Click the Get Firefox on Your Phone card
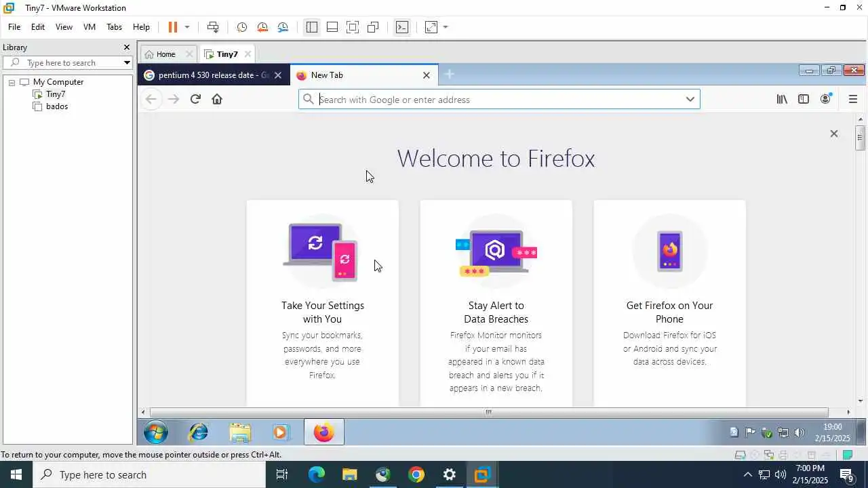Image resolution: width=868 pixels, height=488 pixels. click(x=670, y=303)
